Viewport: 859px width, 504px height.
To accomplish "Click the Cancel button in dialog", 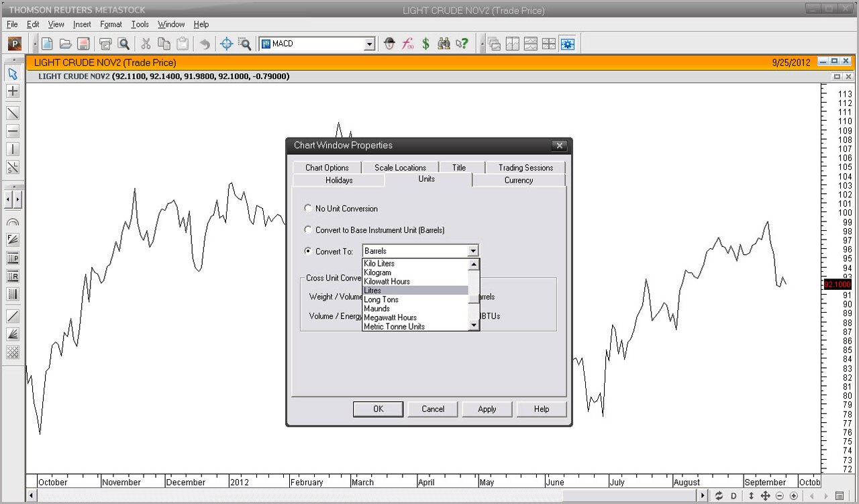I will point(433,409).
